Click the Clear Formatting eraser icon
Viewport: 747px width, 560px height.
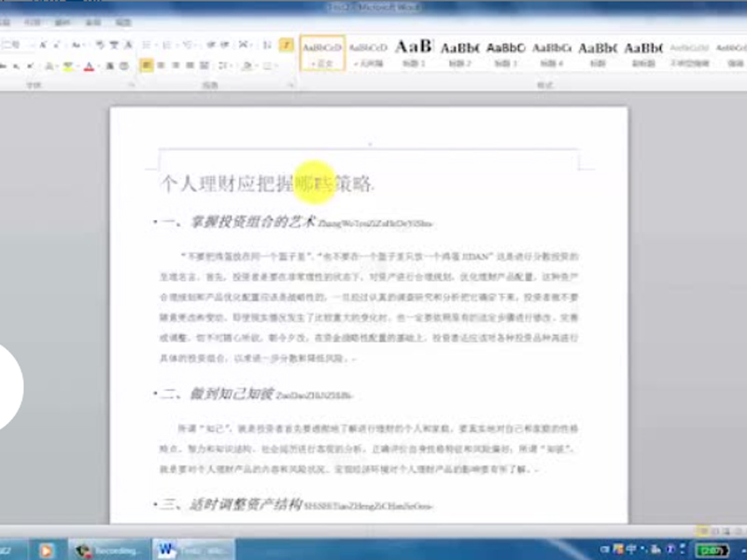click(100, 45)
